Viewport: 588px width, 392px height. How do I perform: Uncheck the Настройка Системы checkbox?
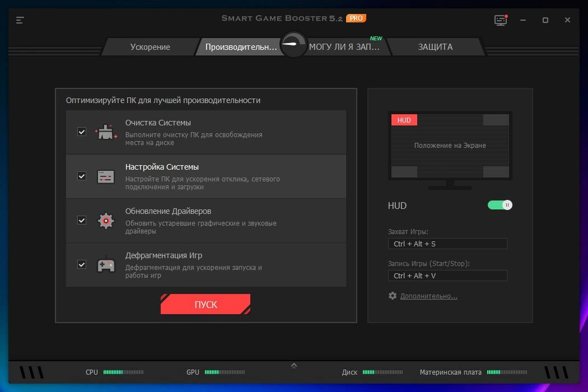82,176
